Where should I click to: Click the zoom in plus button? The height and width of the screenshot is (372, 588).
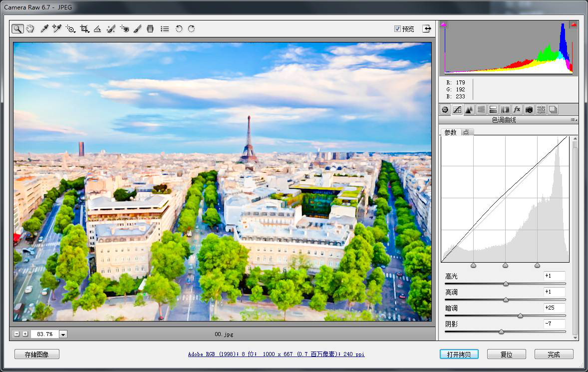[25, 334]
